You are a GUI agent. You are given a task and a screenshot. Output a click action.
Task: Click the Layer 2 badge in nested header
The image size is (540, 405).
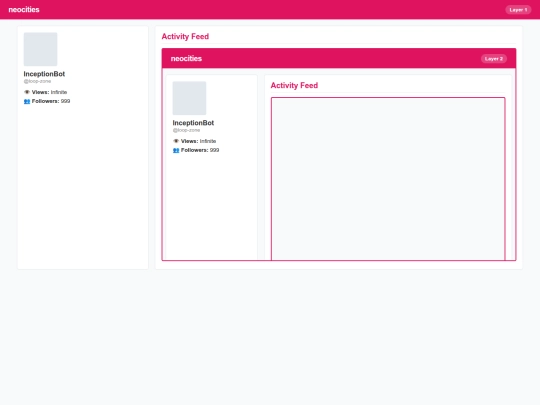point(494,59)
